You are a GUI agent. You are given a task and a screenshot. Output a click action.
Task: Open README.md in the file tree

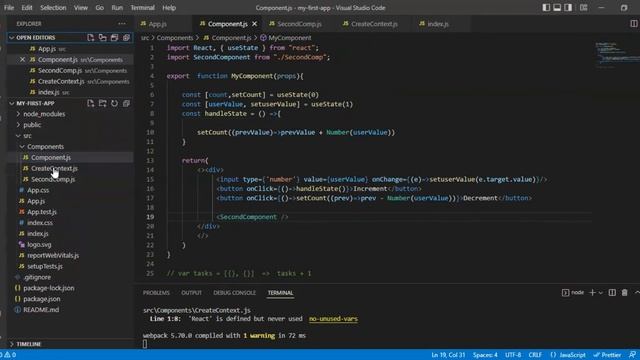(41, 310)
